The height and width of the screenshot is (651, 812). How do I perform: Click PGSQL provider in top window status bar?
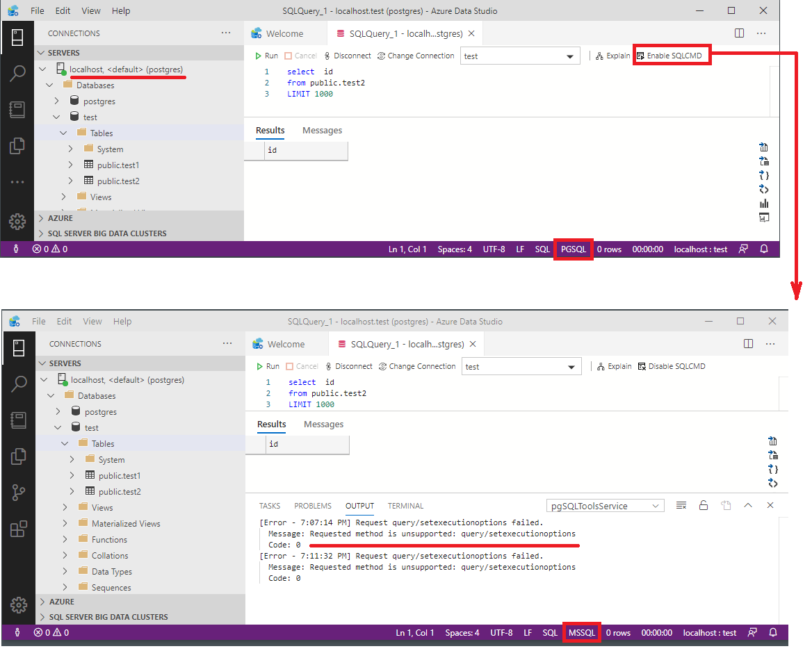point(574,249)
